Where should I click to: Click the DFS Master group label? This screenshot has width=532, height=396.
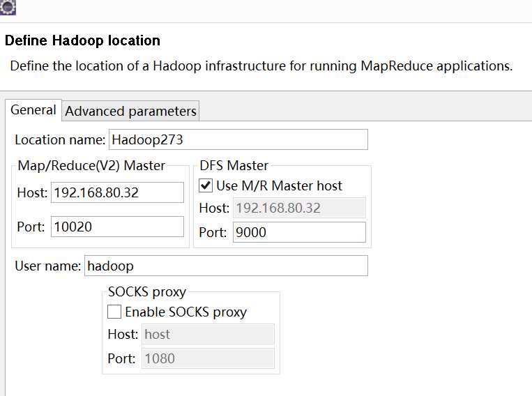234,166
